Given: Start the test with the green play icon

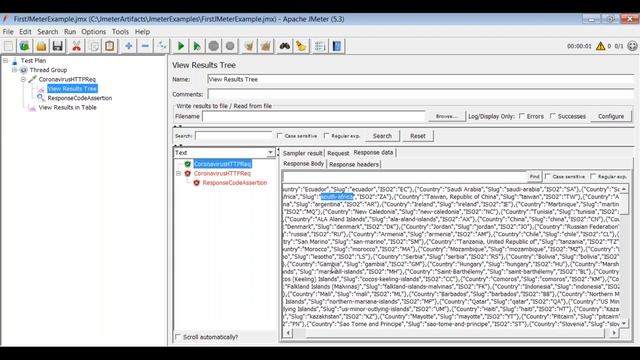Looking at the screenshot, I should point(181,46).
